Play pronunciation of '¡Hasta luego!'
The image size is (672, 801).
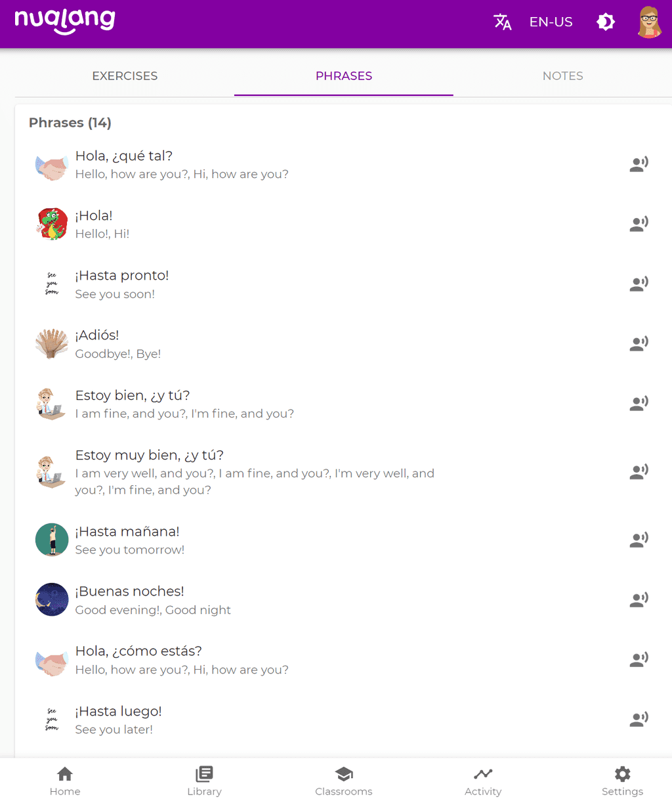tap(639, 719)
